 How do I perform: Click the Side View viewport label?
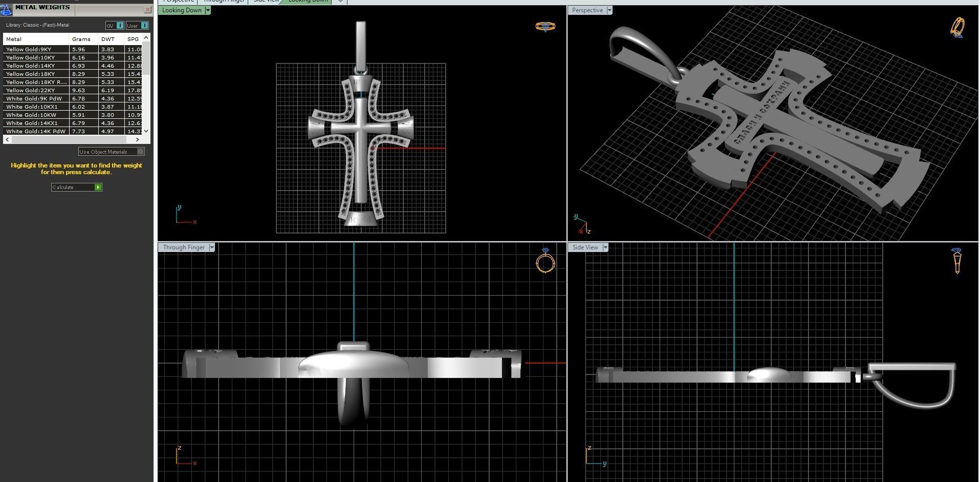[585, 247]
